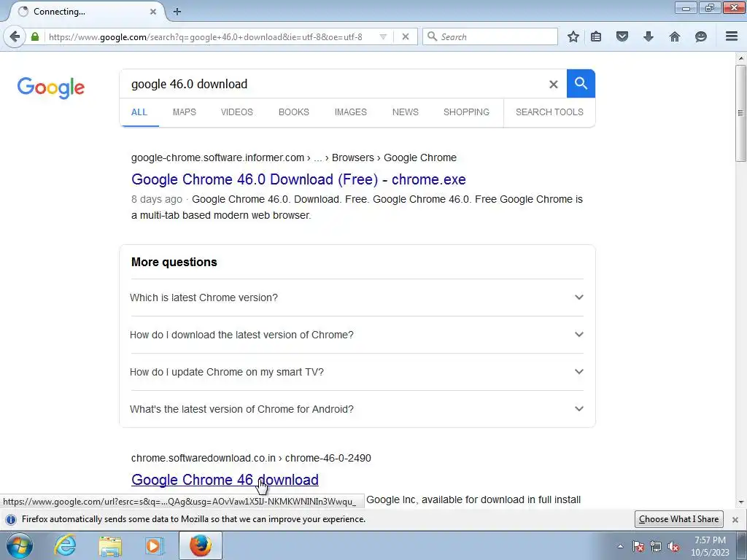Image resolution: width=747 pixels, height=560 pixels.
Task: Open the Google Chrome 46 download link
Action: point(225,480)
